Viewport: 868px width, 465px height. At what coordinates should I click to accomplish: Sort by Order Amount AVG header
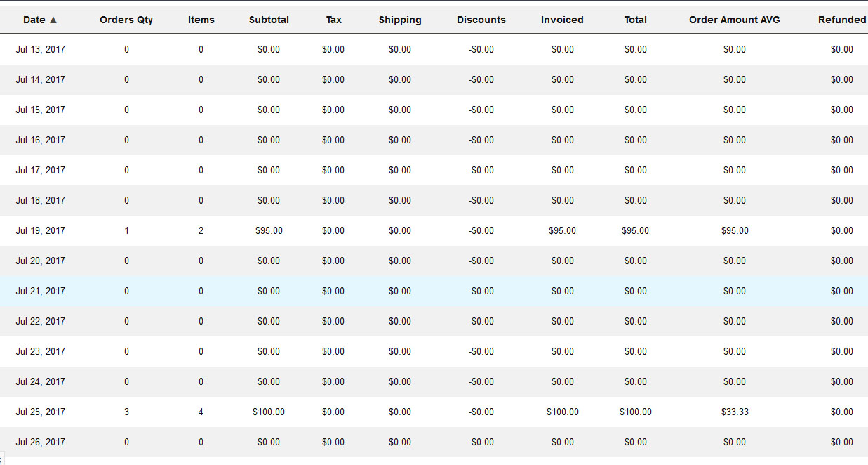tap(735, 20)
